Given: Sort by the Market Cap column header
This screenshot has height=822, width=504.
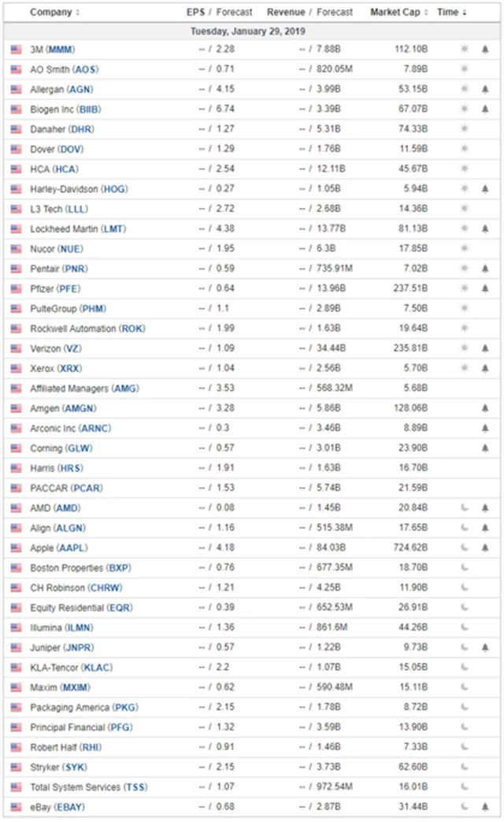Looking at the screenshot, I should (x=400, y=13).
